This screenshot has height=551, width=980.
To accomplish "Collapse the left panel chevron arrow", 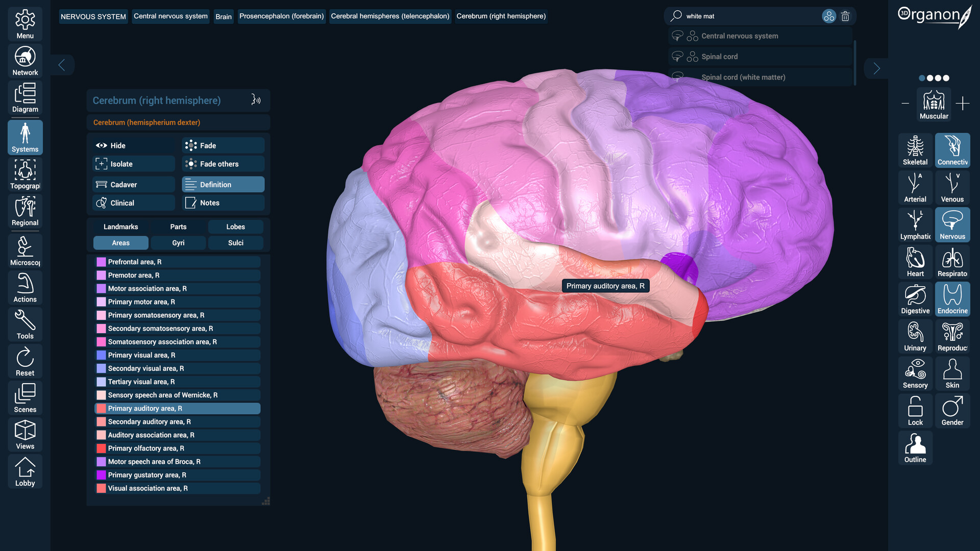I will coord(62,65).
